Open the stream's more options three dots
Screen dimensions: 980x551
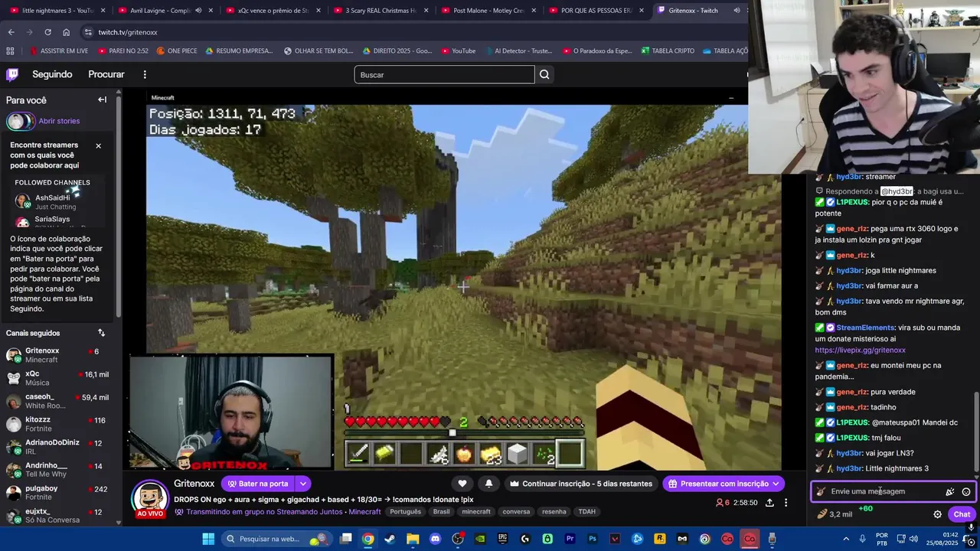click(786, 503)
